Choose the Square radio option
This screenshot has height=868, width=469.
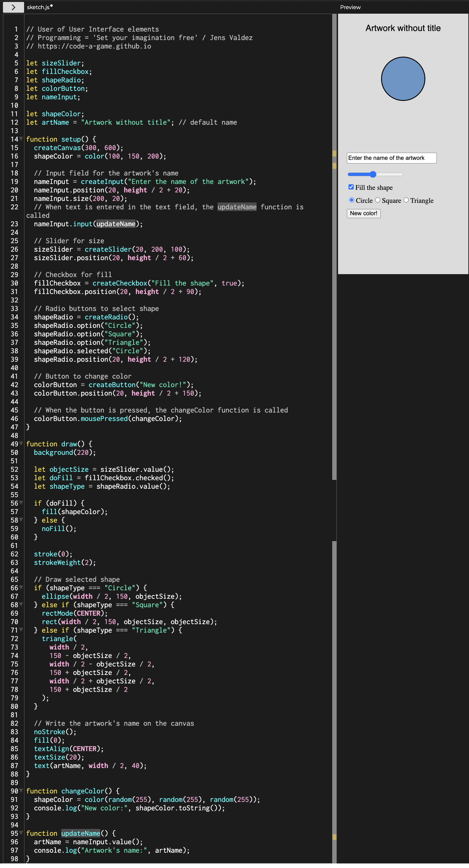click(x=377, y=200)
